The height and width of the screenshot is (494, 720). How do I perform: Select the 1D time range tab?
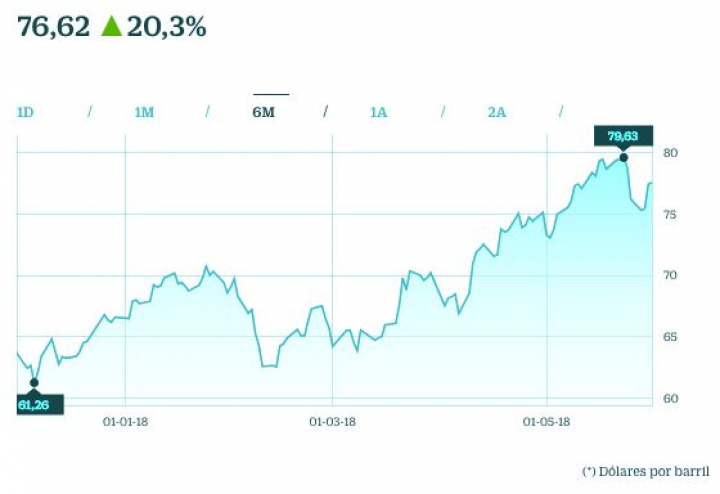[x=26, y=112]
